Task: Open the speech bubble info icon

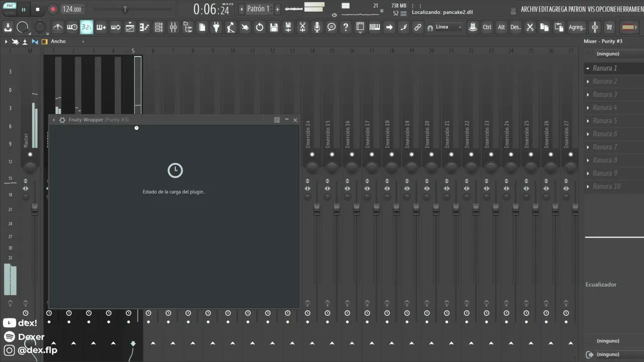Action: click(x=332, y=27)
